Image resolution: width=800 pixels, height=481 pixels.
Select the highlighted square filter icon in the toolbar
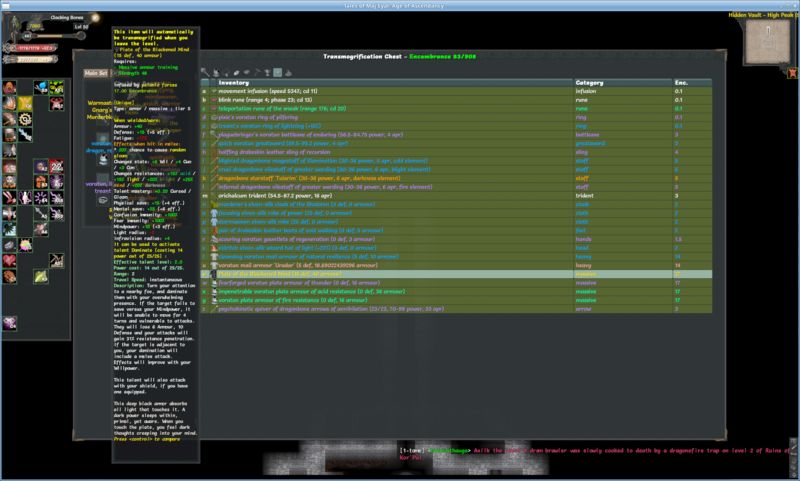click(x=278, y=72)
